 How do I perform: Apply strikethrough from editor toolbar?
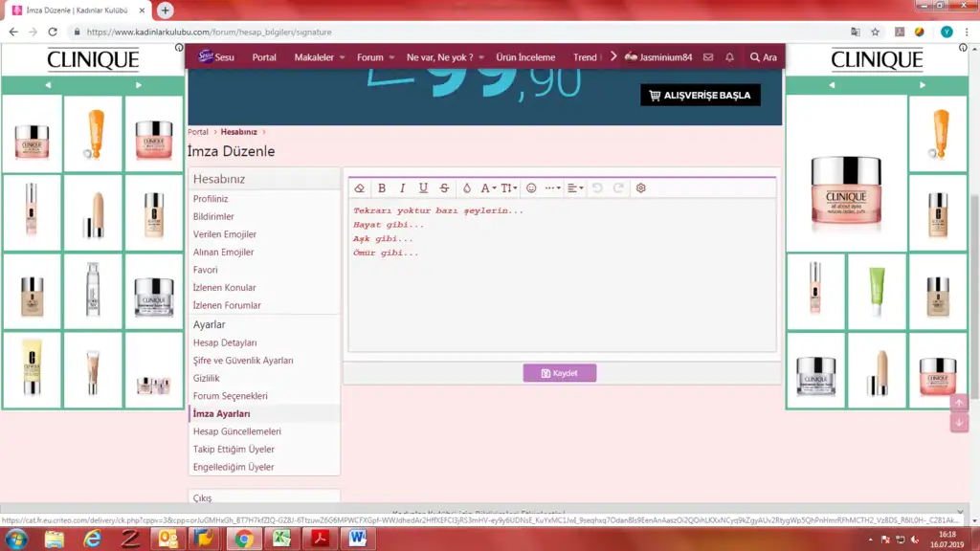[444, 188]
